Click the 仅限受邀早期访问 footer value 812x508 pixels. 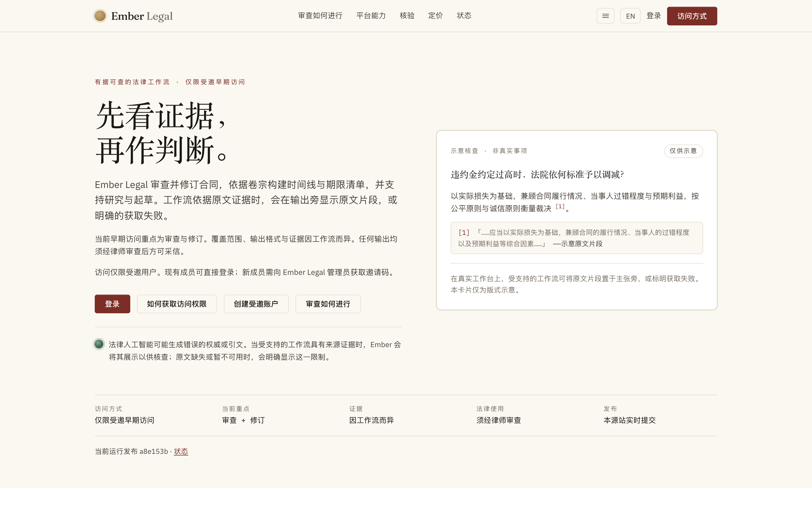pos(125,420)
